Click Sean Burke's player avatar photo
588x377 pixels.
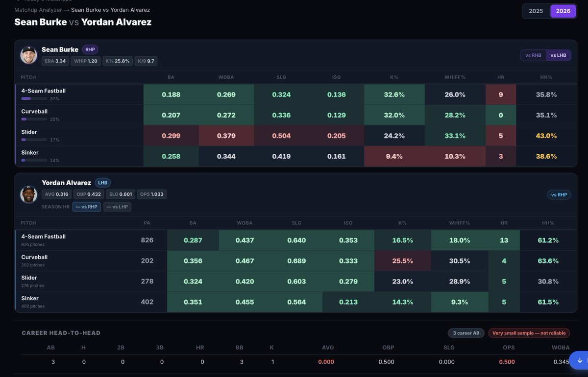(29, 55)
